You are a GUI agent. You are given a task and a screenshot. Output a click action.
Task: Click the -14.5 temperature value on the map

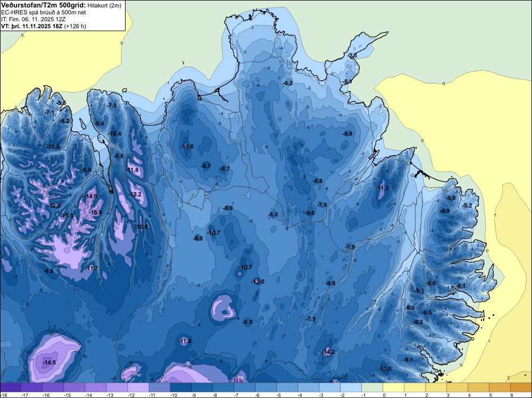49,363
